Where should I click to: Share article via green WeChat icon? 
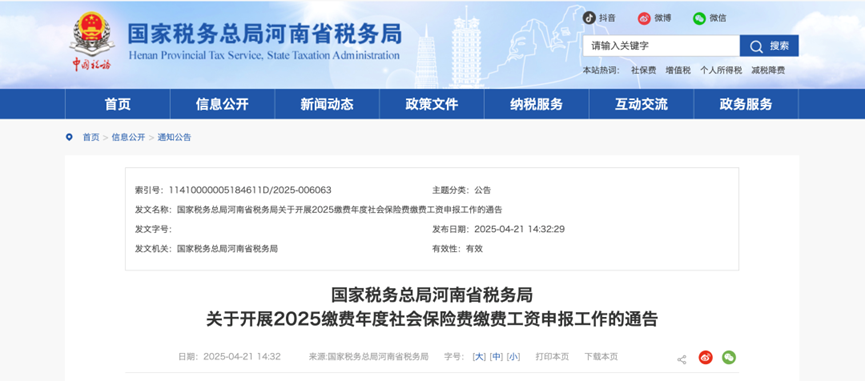[x=729, y=357]
